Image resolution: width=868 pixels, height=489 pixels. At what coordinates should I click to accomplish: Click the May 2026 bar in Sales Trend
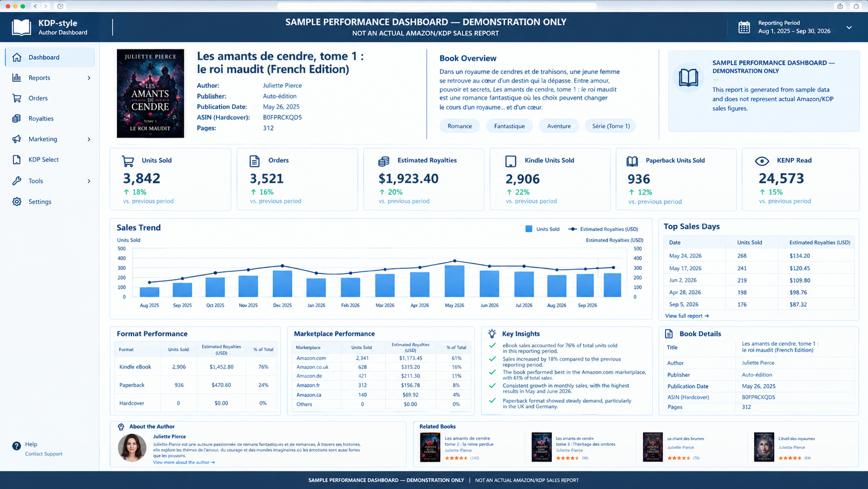[455, 281]
